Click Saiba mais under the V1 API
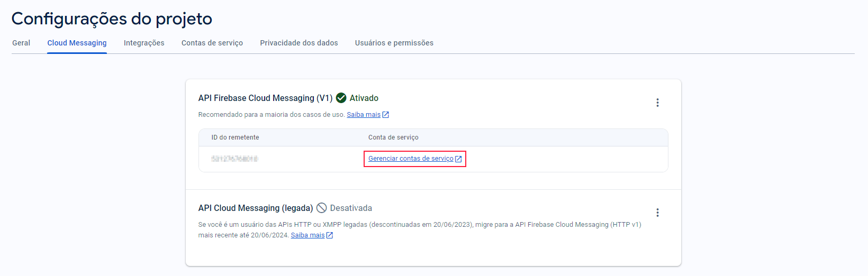 [x=364, y=115]
